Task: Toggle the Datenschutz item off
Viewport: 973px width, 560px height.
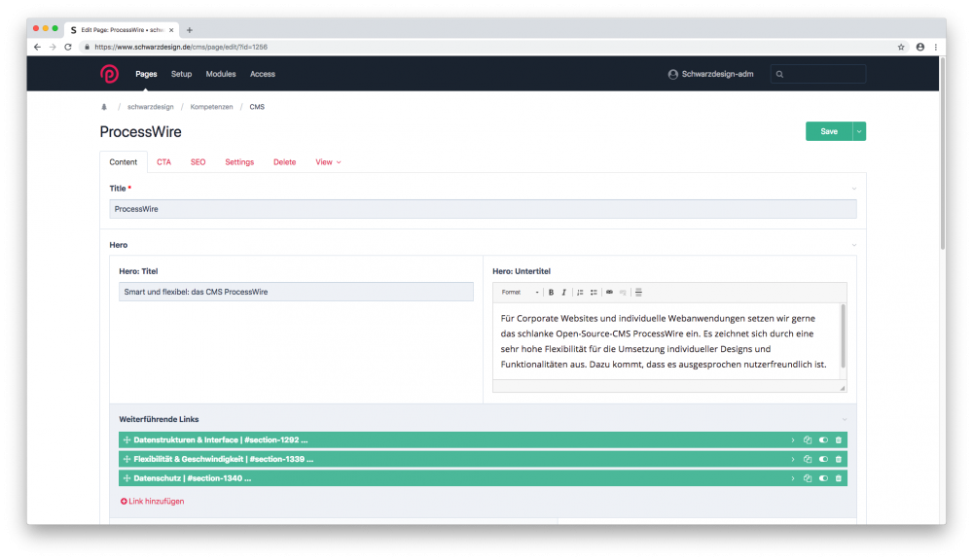Action: click(823, 477)
